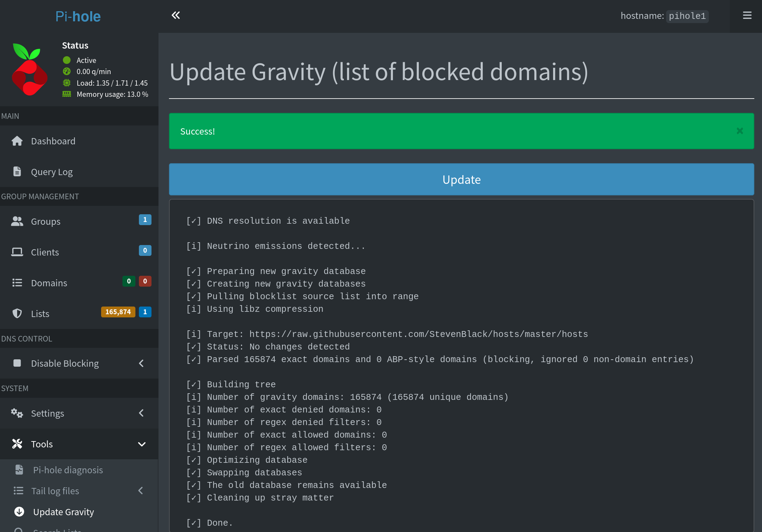Collapse the Tools menu chevron

pos(141,444)
